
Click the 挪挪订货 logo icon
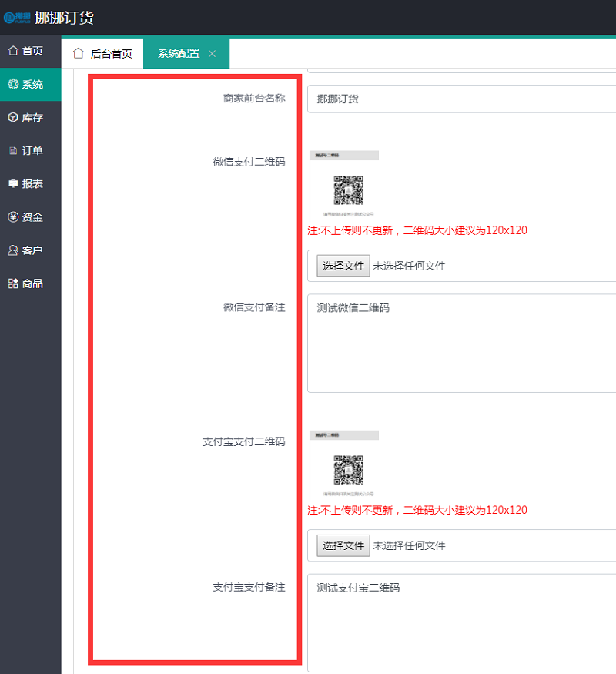[17, 18]
